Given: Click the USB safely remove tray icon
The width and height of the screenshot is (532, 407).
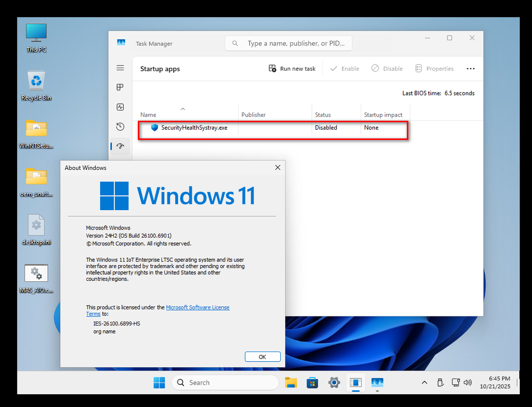Looking at the screenshot, I should (x=440, y=383).
